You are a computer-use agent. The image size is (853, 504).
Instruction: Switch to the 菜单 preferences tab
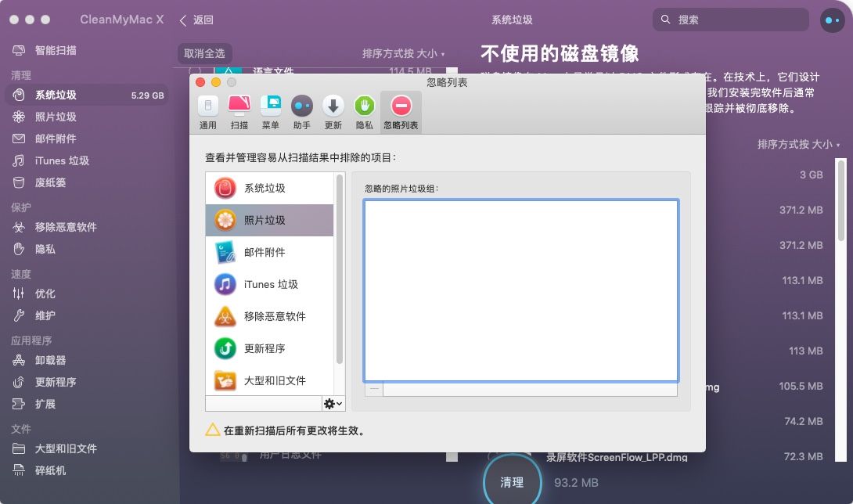pos(270,113)
